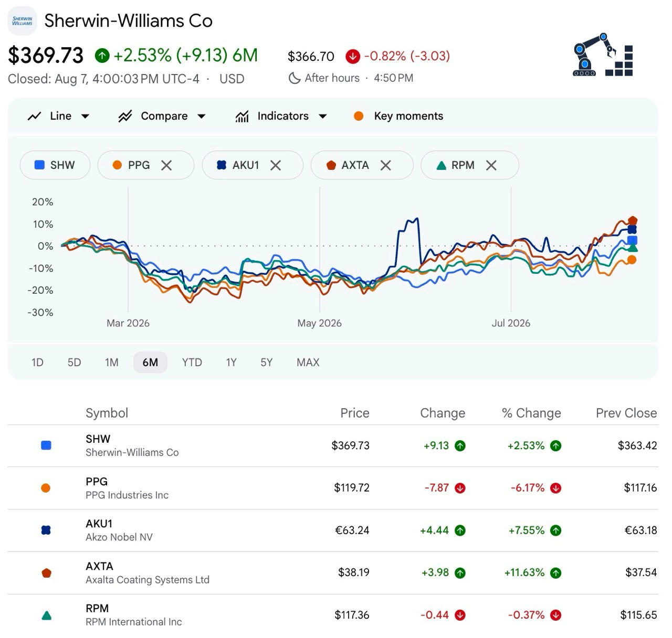Click the orange PPG circle in legend chip

point(118,165)
